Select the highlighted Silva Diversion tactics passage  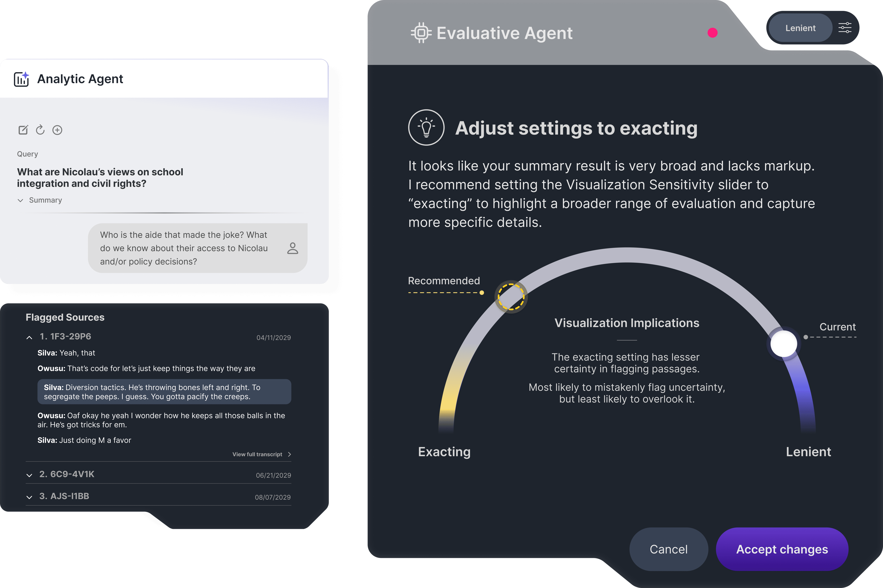point(164,392)
